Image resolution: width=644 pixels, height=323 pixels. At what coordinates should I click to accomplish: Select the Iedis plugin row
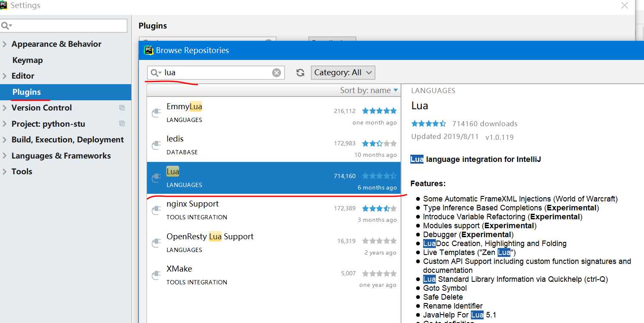click(x=274, y=145)
